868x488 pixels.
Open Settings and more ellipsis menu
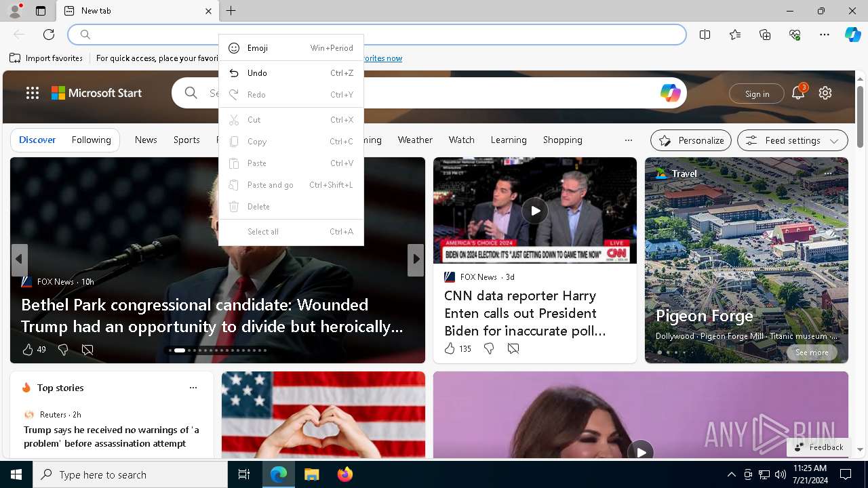point(825,35)
